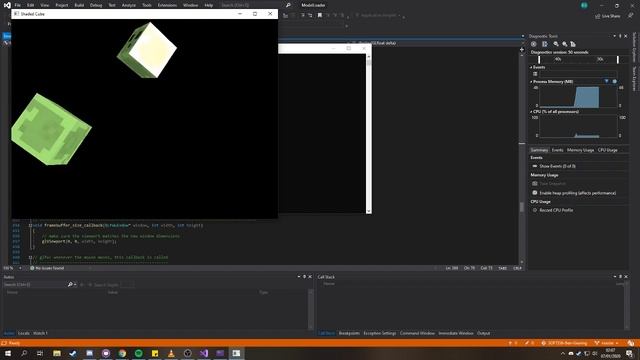This screenshot has height=360, width=640.
Task: Click the Show Events link
Action: [x=557, y=166]
